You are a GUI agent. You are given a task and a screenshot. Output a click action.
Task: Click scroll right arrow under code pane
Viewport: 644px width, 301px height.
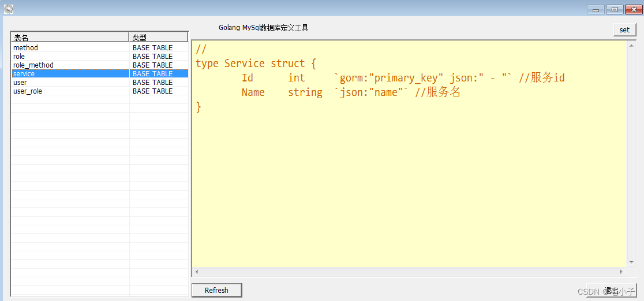(621, 272)
